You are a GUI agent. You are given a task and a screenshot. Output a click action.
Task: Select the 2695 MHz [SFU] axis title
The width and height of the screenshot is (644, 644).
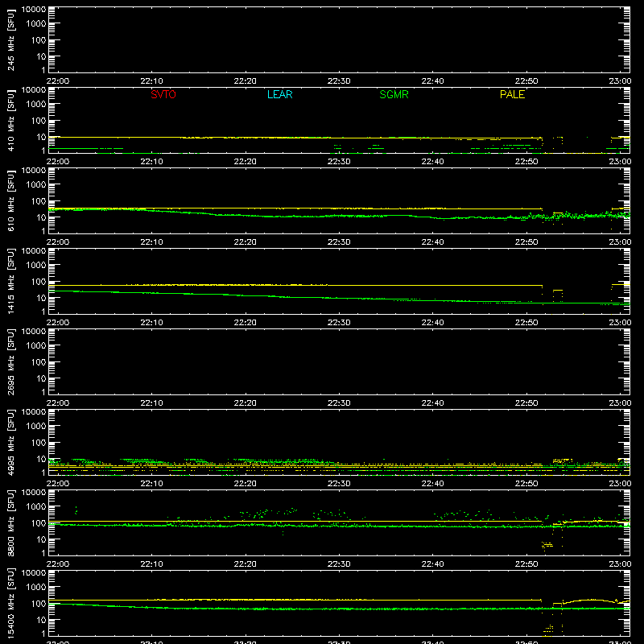10,362
